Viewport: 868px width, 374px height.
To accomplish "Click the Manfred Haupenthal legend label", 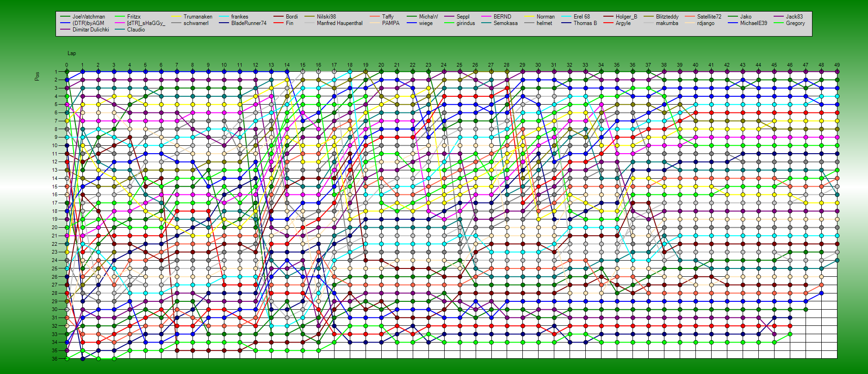I will pyautogui.click(x=340, y=23).
